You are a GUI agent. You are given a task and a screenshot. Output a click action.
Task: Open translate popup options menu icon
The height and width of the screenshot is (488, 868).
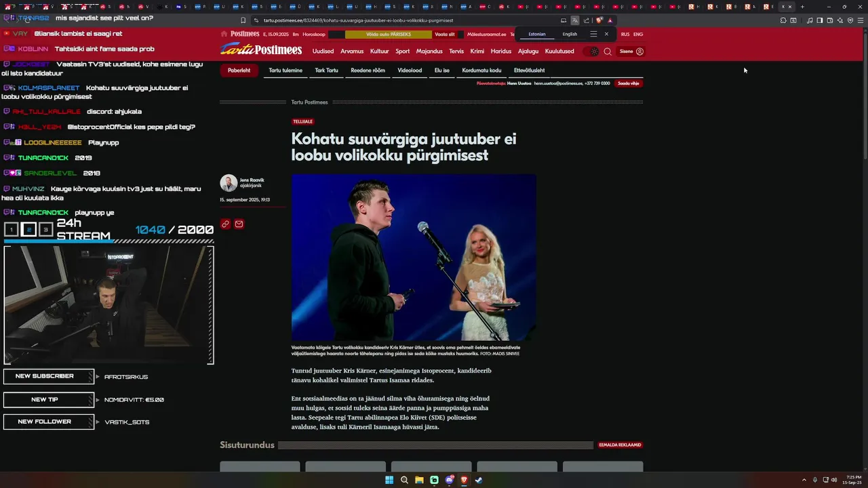click(593, 34)
